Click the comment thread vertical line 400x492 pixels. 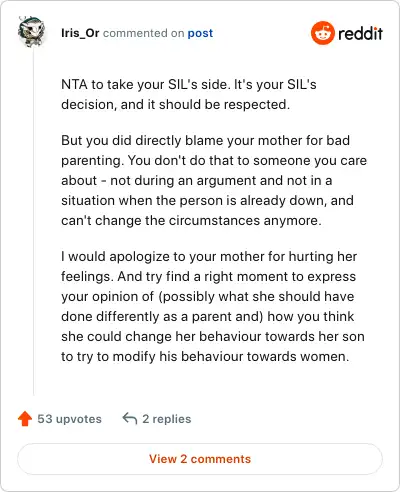click(x=33, y=222)
